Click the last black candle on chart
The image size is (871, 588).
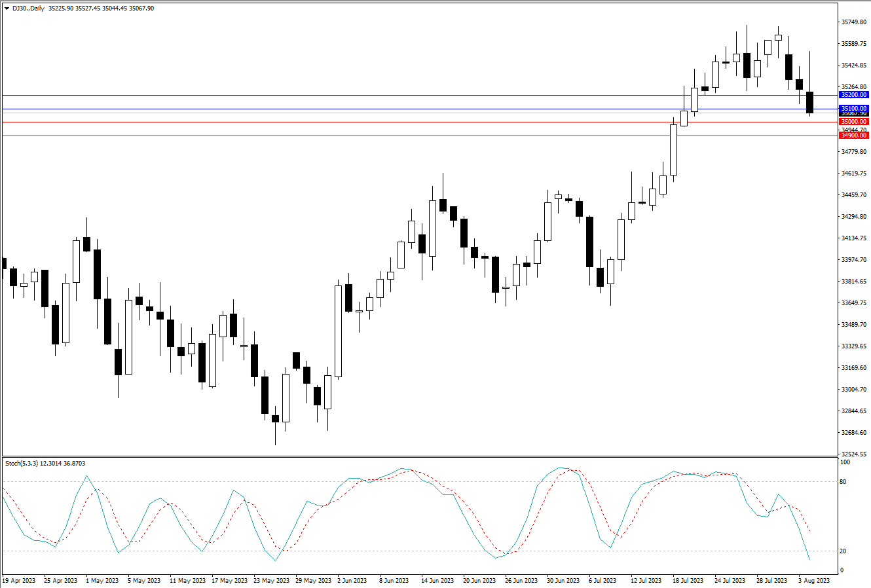click(x=809, y=102)
